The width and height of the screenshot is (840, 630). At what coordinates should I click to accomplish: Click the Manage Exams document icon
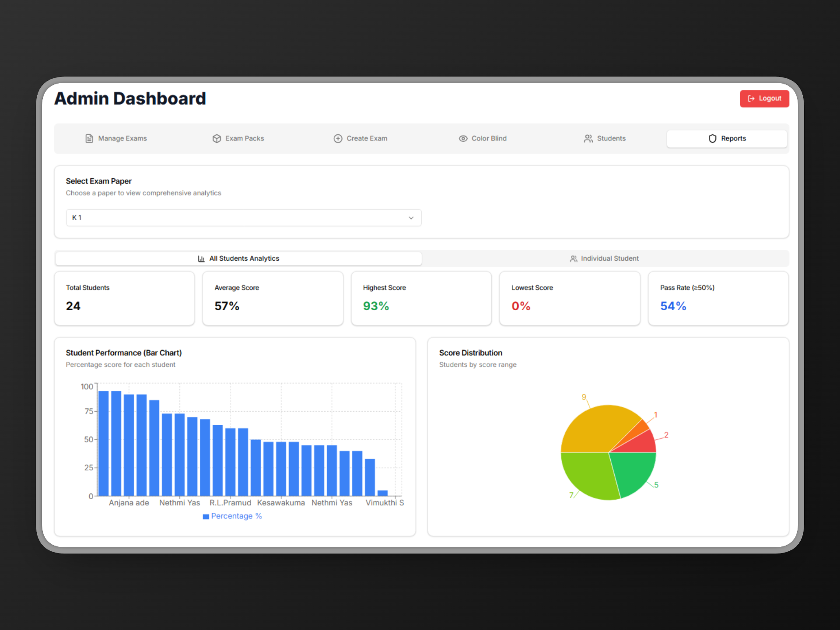89,139
